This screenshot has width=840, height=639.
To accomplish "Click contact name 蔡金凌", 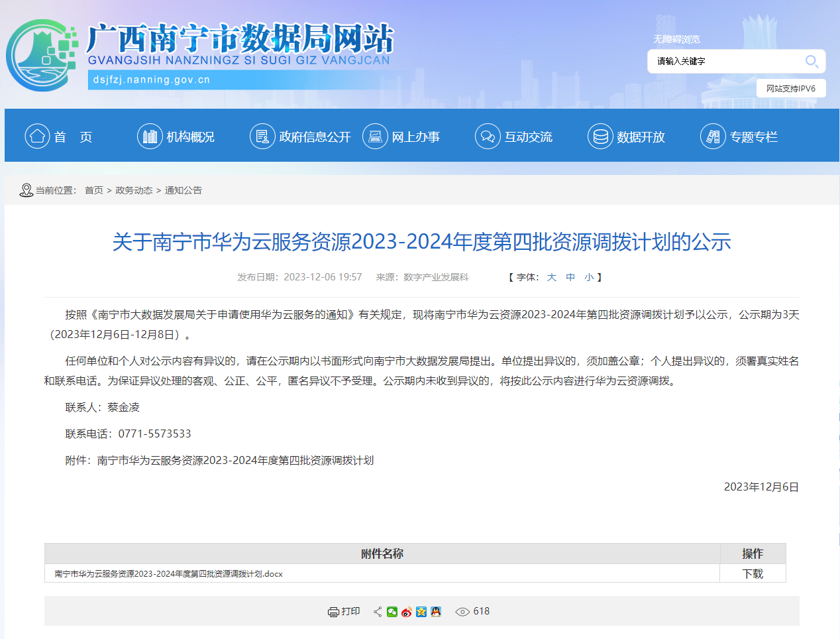I will pyautogui.click(x=124, y=407).
